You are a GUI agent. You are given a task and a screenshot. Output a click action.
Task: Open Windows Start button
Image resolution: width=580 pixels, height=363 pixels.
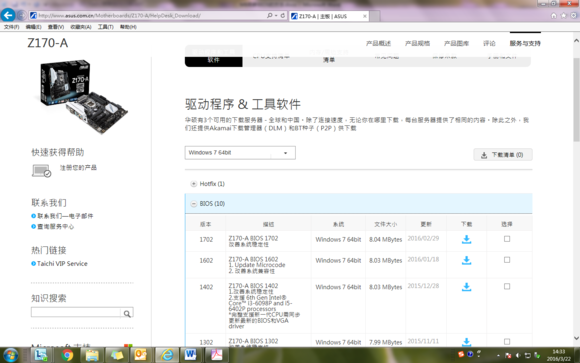click(10, 355)
